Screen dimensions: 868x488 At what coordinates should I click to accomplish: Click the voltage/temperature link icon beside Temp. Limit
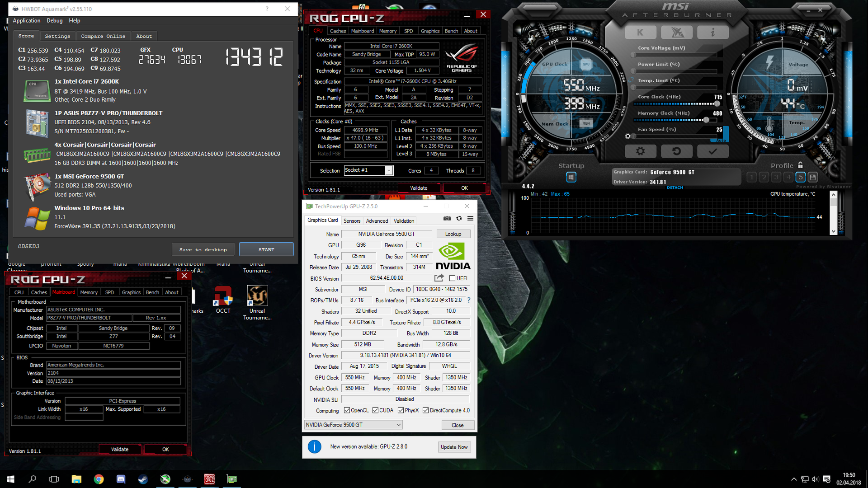coord(631,80)
